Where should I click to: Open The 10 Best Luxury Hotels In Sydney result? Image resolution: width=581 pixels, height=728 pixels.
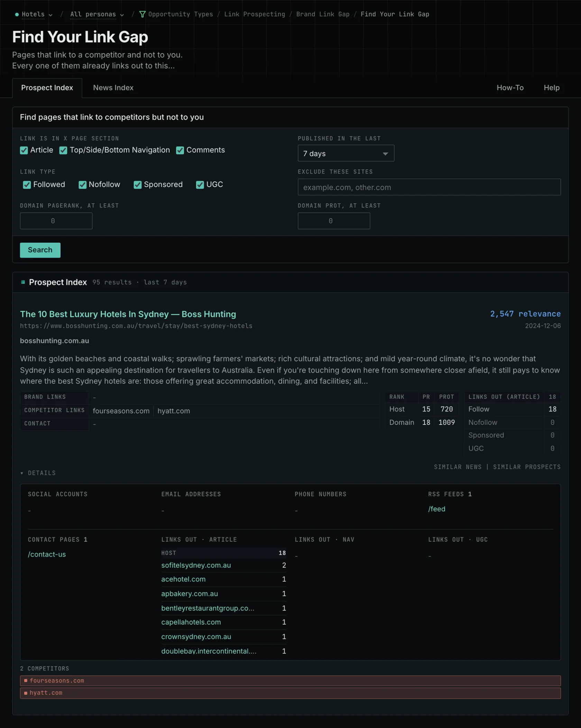tap(128, 314)
